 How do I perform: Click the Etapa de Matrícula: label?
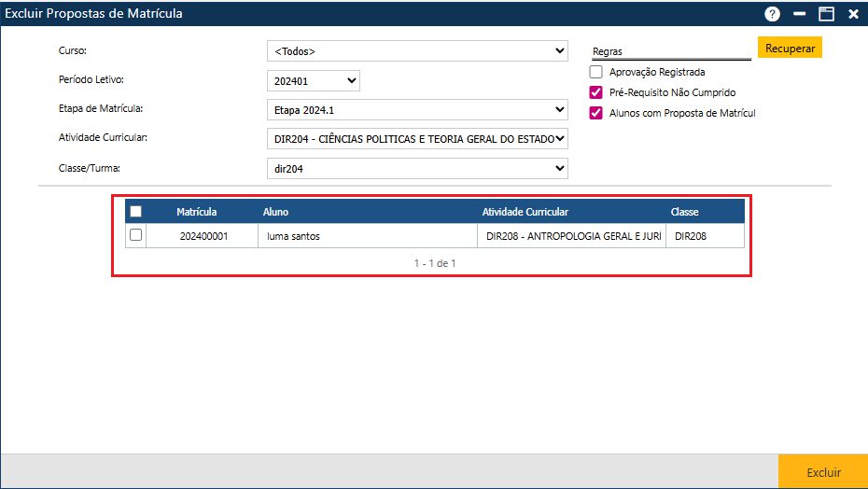click(x=101, y=108)
